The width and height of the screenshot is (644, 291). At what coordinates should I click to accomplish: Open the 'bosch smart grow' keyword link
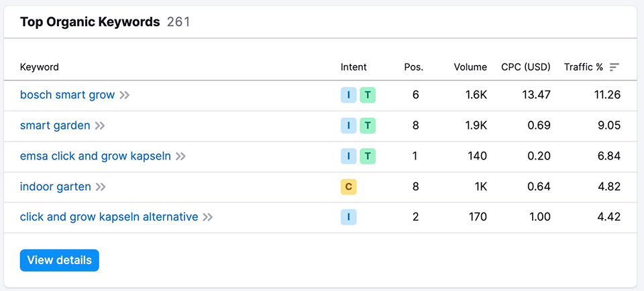(67, 95)
